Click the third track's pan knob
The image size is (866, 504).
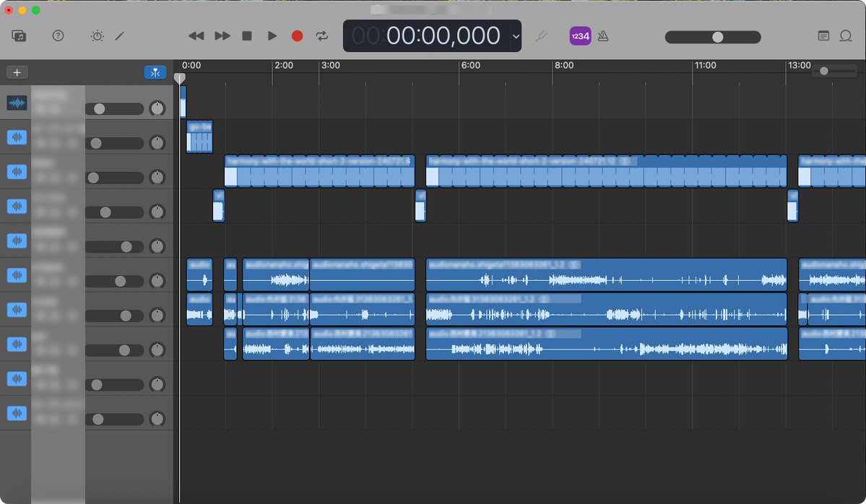[157, 177]
